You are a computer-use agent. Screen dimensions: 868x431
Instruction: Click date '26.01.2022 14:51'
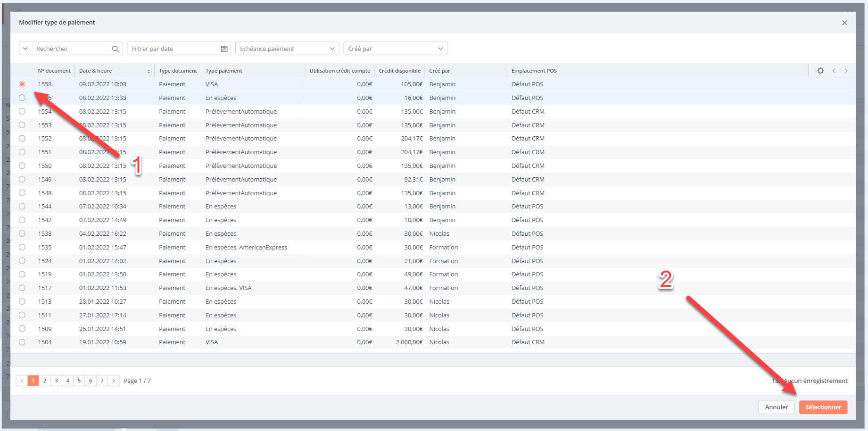coord(103,329)
